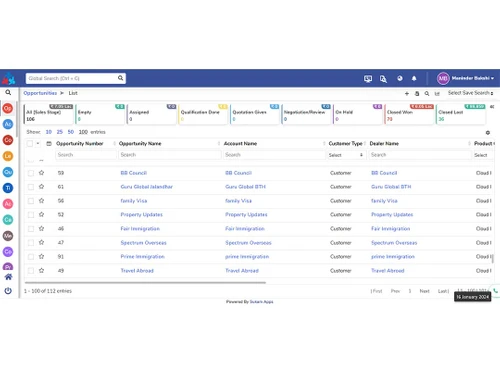Open the brown Me module in sidebar
The height and width of the screenshot is (375, 500).
tap(8, 236)
